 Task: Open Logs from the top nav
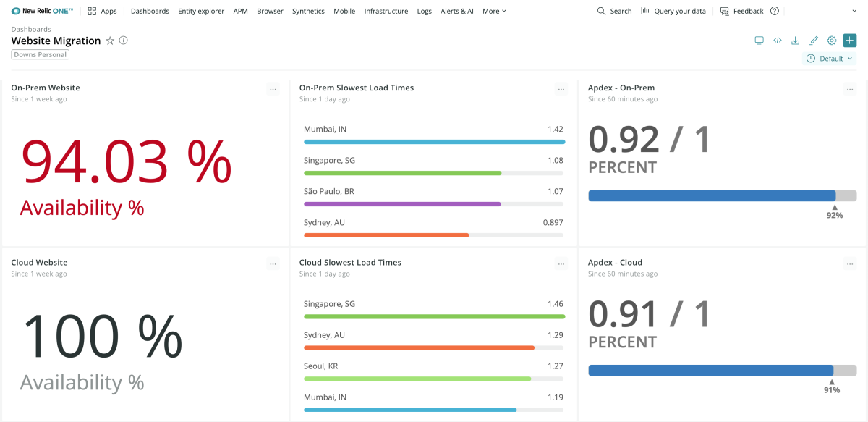tap(425, 11)
